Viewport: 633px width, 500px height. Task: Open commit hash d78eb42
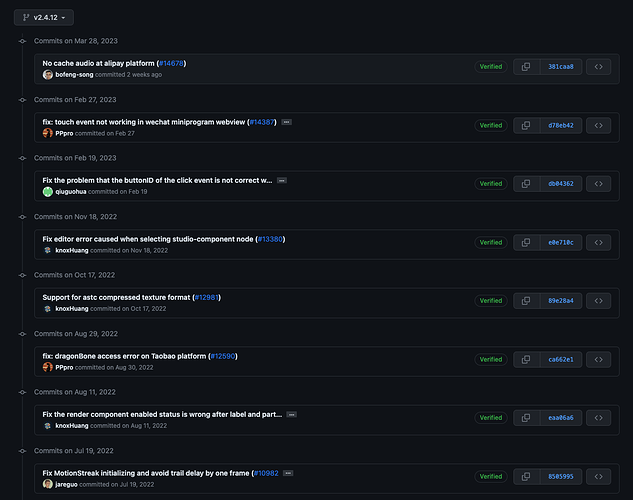pos(561,126)
